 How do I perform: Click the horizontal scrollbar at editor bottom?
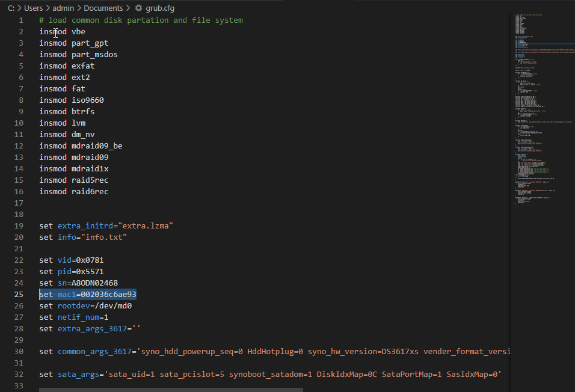(171, 389)
